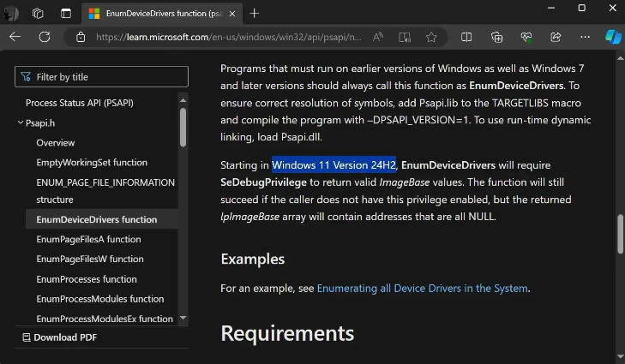Click the address bar URL
Viewport: 625px width, 364px height.
click(x=228, y=37)
